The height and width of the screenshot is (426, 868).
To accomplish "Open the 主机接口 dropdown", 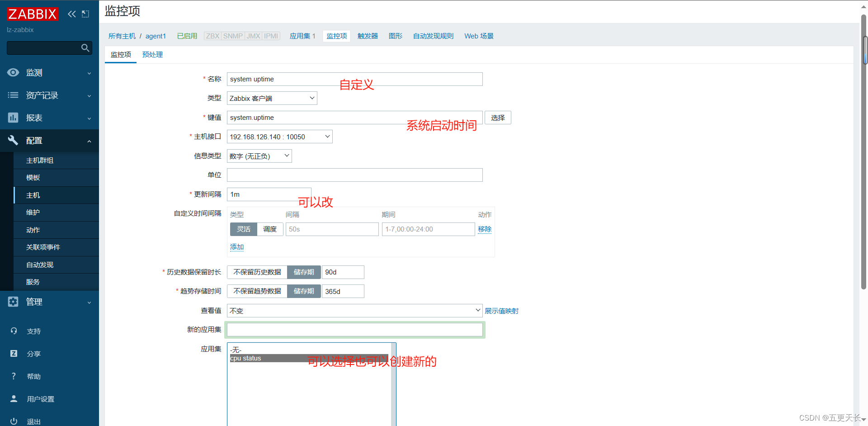I will click(x=280, y=137).
